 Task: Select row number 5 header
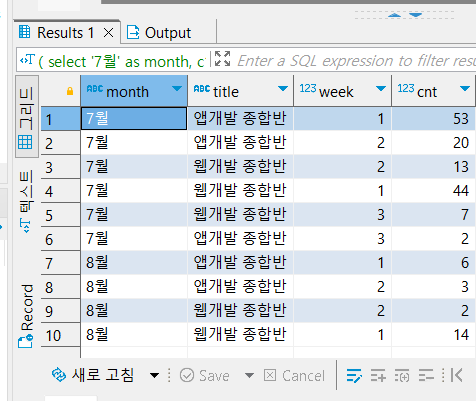[60, 215]
